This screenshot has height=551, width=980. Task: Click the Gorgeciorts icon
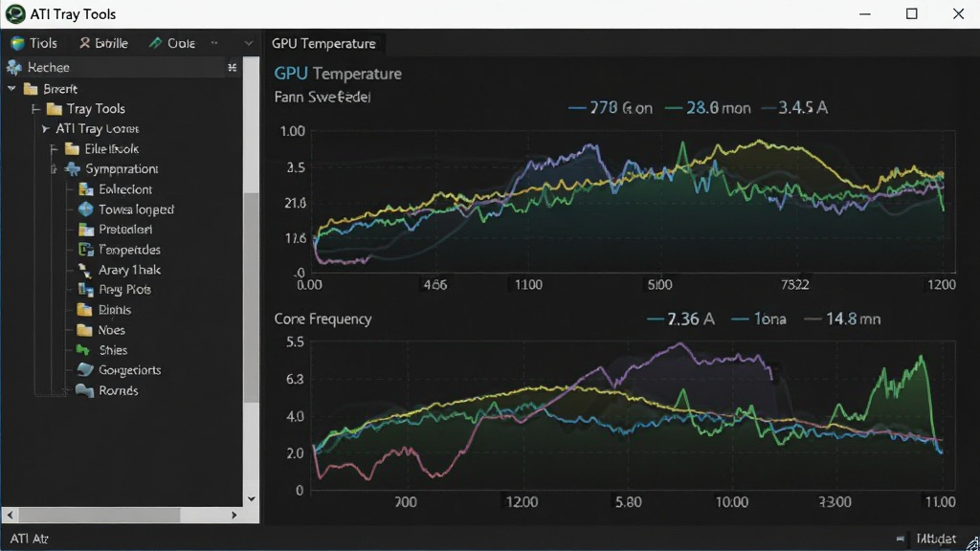84,370
